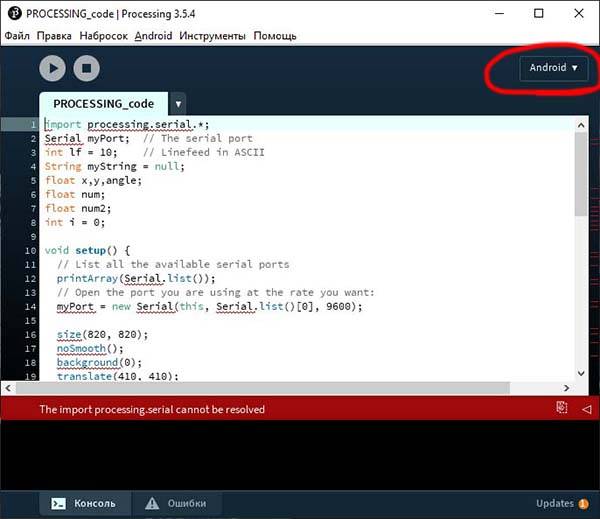This screenshot has width=600, height=519.
Task: Open the Помощь menu
Action: coord(275,36)
